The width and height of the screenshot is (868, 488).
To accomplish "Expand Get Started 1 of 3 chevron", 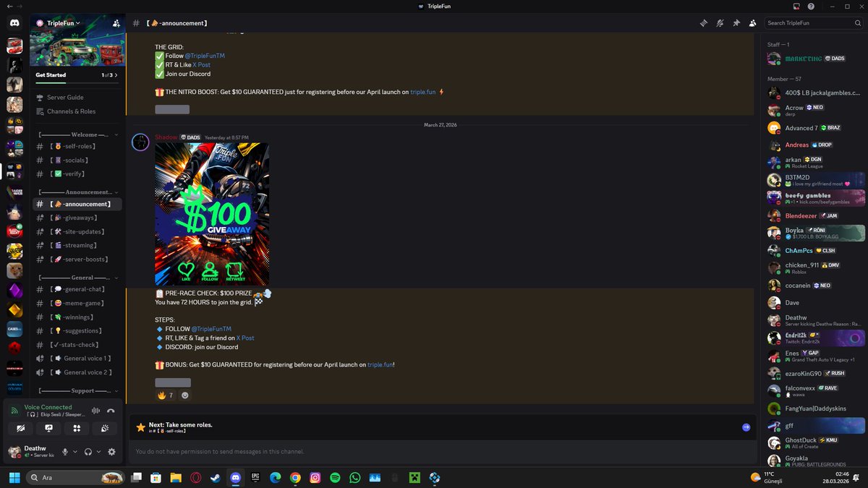I will tap(116, 75).
